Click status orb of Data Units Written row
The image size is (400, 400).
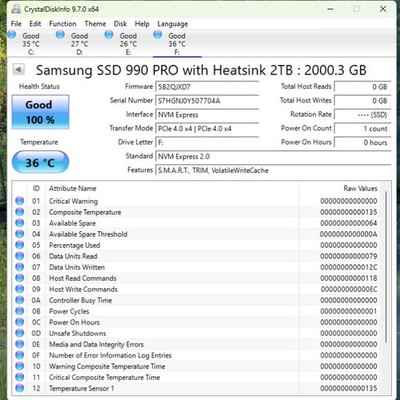pyautogui.click(x=20, y=267)
